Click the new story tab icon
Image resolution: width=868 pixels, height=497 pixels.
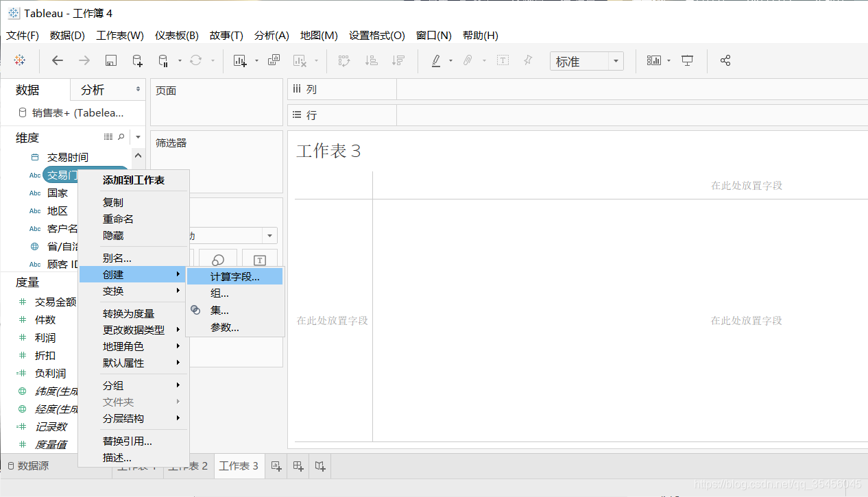click(x=320, y=466)
